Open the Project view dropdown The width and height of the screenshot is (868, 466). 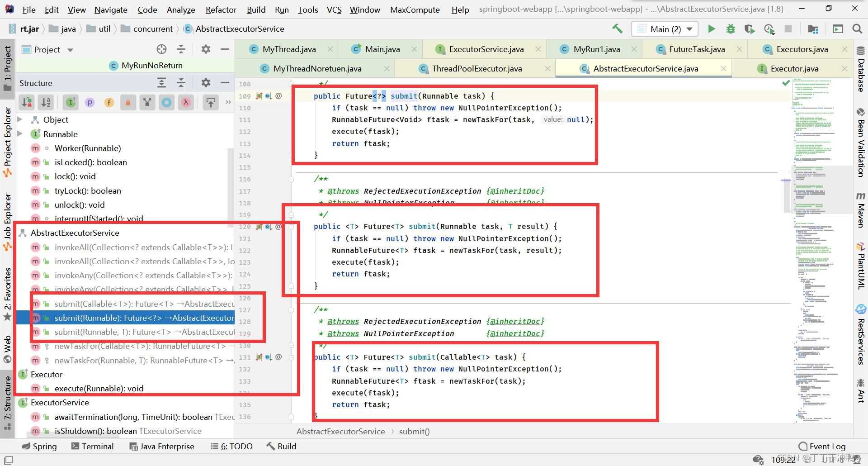point(70,50)
